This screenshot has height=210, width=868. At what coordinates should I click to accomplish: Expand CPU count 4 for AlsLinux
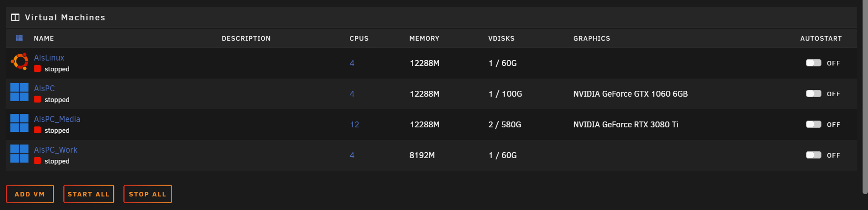352,63
